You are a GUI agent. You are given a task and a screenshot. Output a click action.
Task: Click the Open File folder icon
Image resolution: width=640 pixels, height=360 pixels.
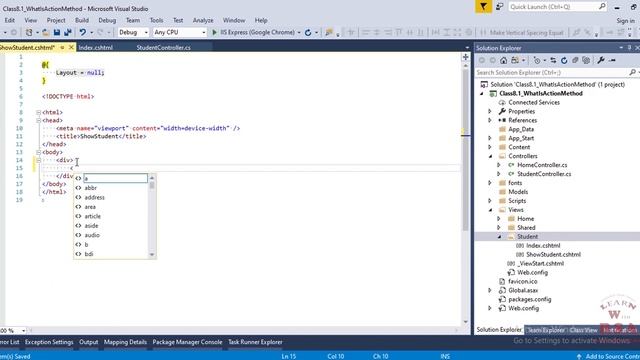(46, 32)
